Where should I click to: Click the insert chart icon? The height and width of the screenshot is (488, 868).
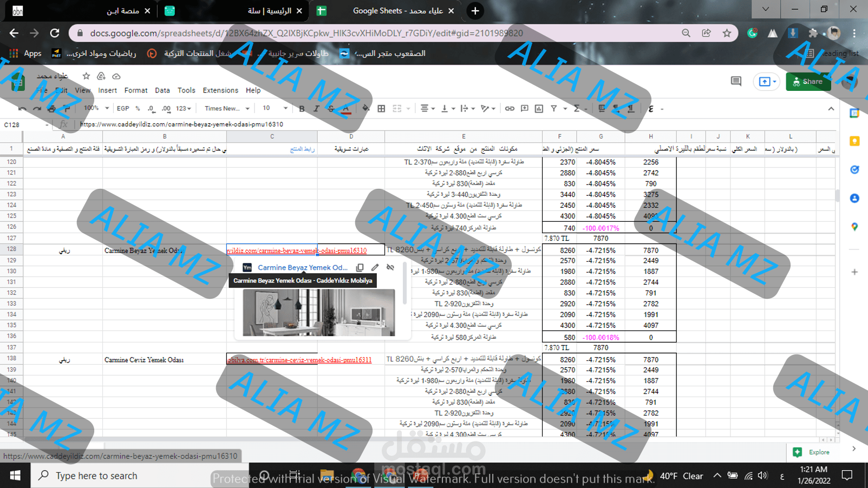click(x=539, y=109)
